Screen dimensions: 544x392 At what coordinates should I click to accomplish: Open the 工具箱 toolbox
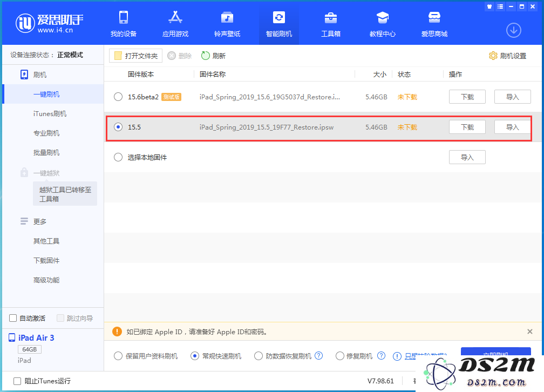331,24
